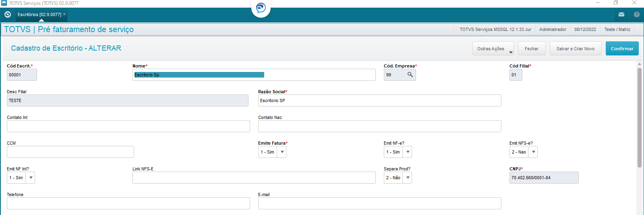
Task: Click the Desc Filial field TESTE
Action: [128, 100]
